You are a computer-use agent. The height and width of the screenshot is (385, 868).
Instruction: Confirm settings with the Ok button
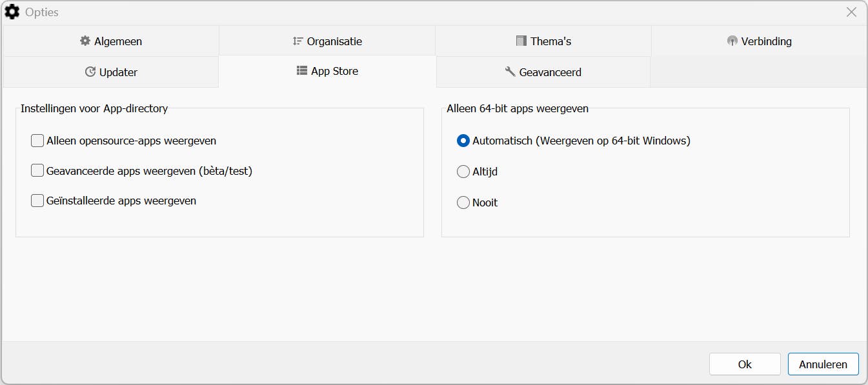(x=744, y=364)
